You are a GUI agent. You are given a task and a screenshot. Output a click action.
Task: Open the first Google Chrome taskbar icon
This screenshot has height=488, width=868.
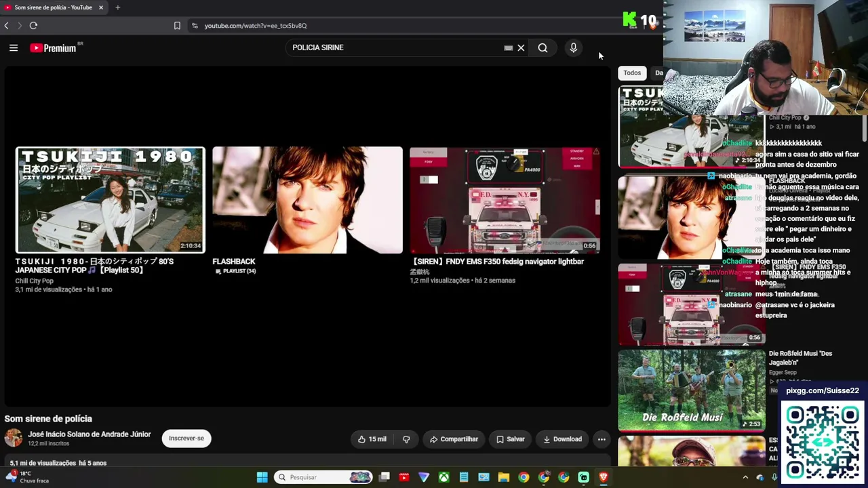click(x=524, y=477)
